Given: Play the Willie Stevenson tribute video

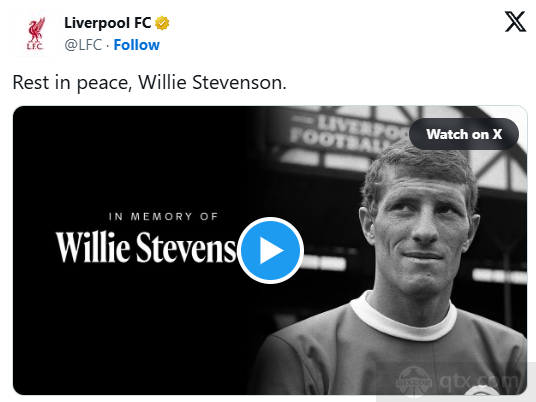Looking at the screenshot, I should (270, 250).
